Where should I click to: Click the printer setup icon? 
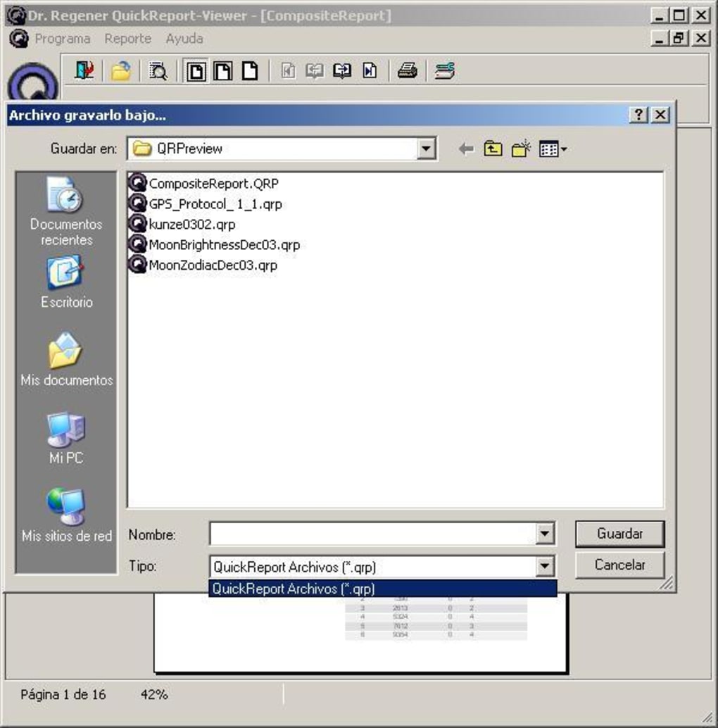[x=444, y=71]
